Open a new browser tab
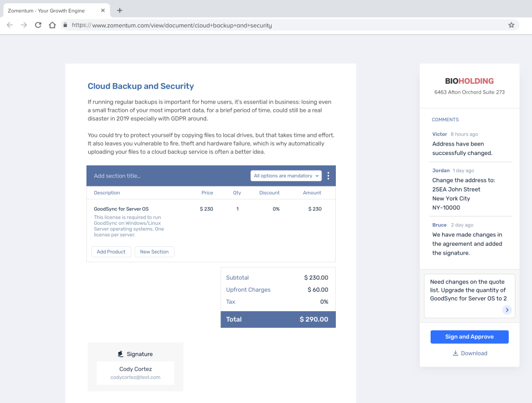The image size is (532, 403). click(x=120, y=11)
